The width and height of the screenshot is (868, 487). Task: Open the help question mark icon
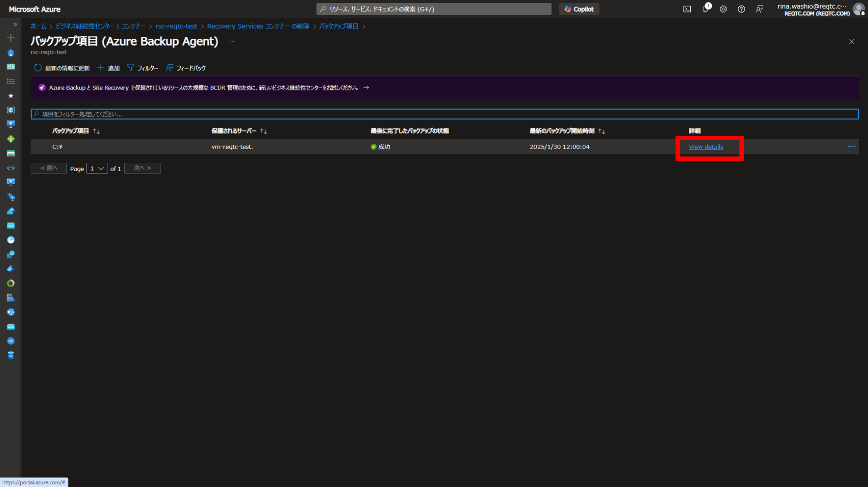(x=741, y=9)
